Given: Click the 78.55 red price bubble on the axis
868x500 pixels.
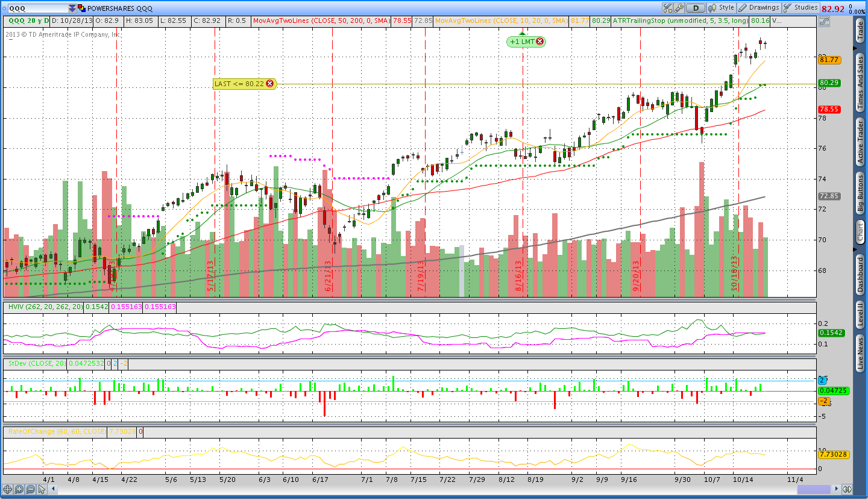Looking at the screenshot, I should pyautogui.click(x=829, y=110).
